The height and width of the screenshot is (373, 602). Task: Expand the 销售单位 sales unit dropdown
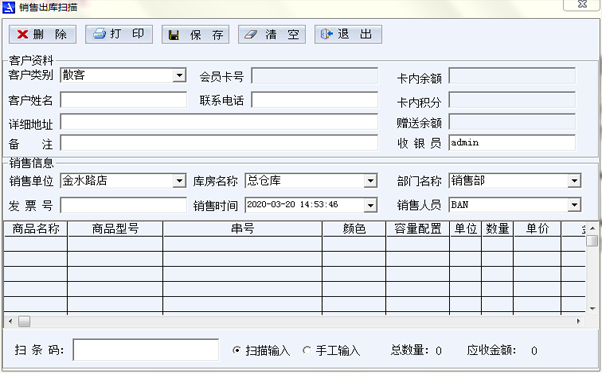point(179,181)
